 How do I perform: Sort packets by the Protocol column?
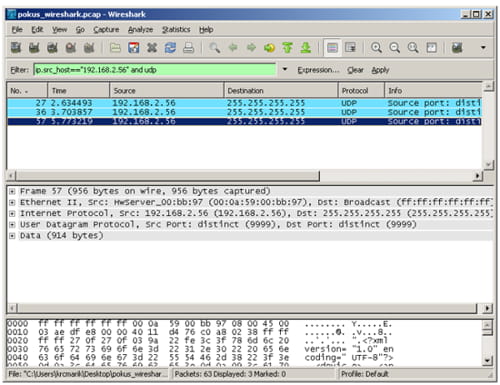[x=361, y=90]
